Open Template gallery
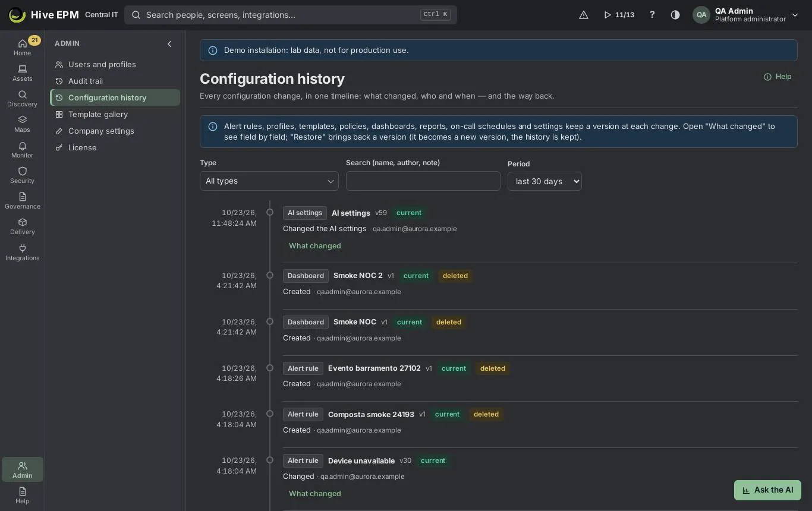812x511 pixels. [115, 114]
